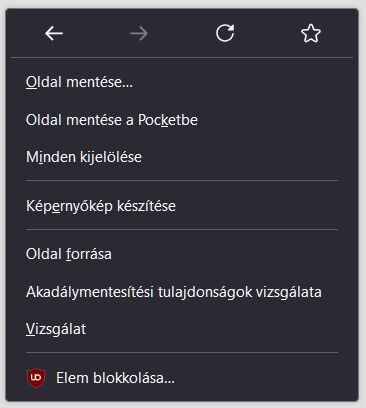Screen dimensions: 366x408
Task: Choose 'Akadálymentesítési tulajdonságok vizsgálata'
Action: 182,292
